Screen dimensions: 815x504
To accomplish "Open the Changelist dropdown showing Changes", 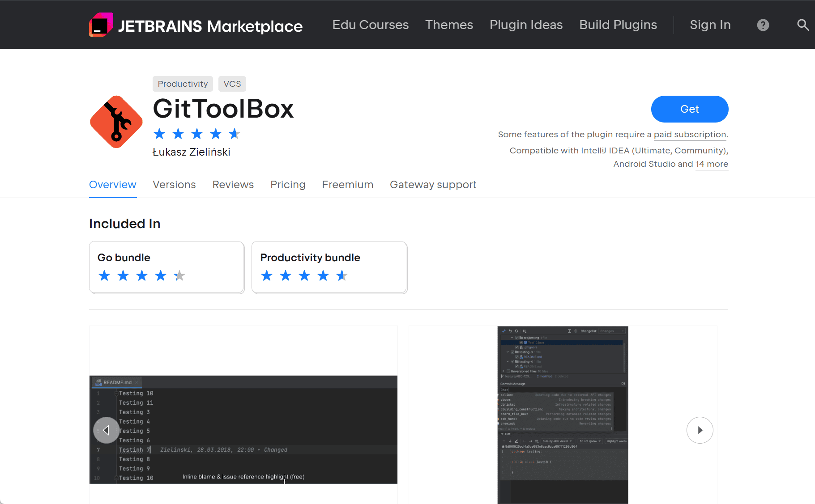I will [612, 331].
